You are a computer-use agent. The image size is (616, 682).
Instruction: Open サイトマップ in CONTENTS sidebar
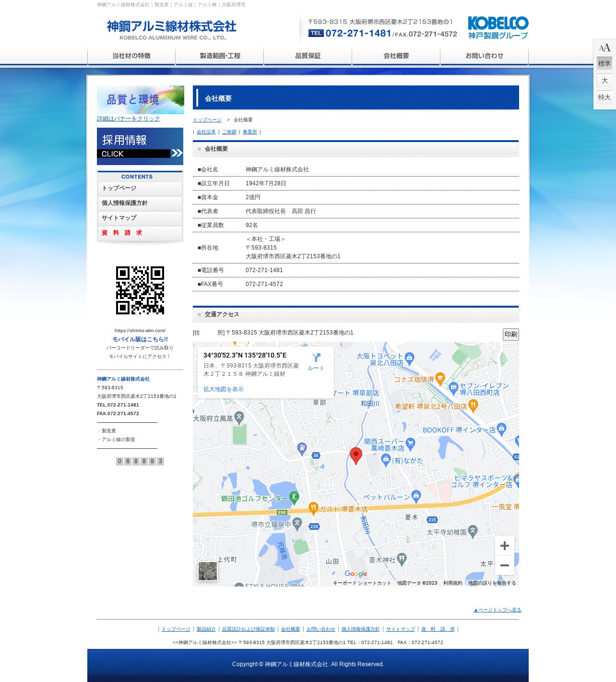[140, 218]
